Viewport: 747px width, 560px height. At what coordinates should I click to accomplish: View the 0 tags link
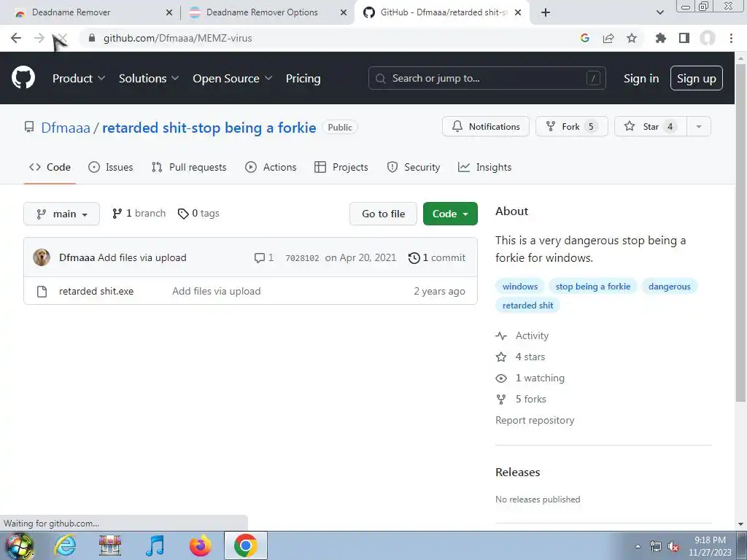[x=198, y=214]
